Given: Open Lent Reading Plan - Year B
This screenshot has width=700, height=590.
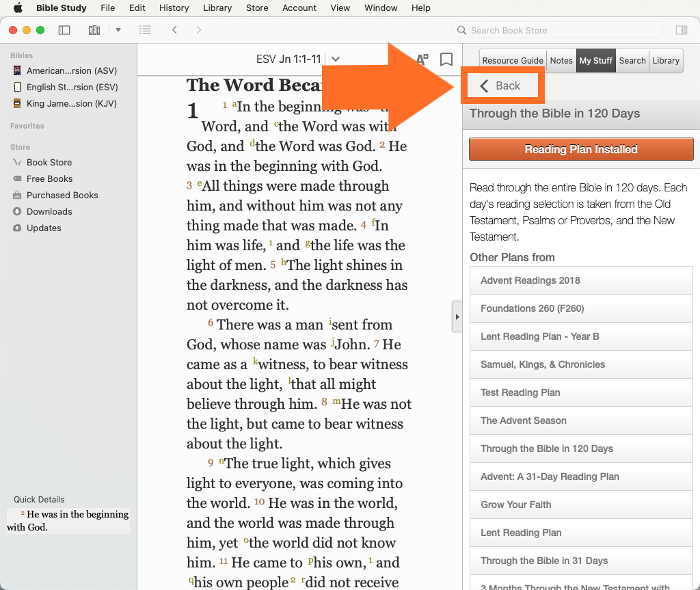Looking at the screenshot, I should pos(581,337).
